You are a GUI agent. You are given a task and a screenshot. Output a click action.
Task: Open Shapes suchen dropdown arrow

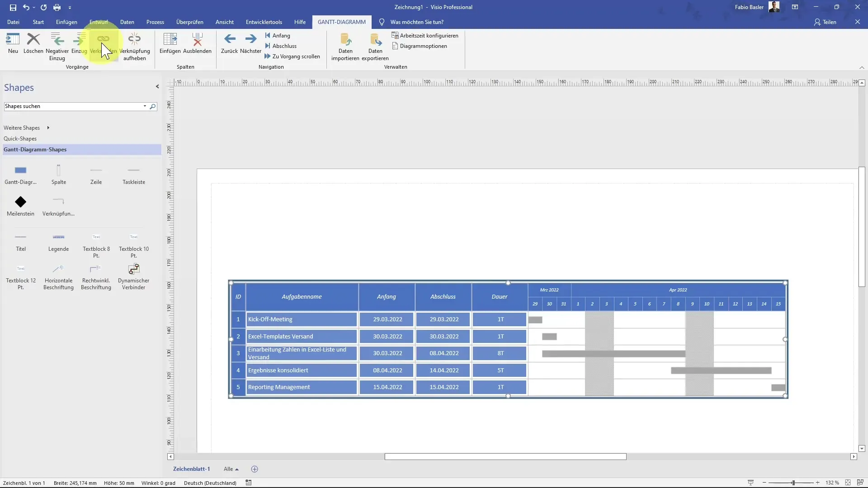[x=145, y=106]
